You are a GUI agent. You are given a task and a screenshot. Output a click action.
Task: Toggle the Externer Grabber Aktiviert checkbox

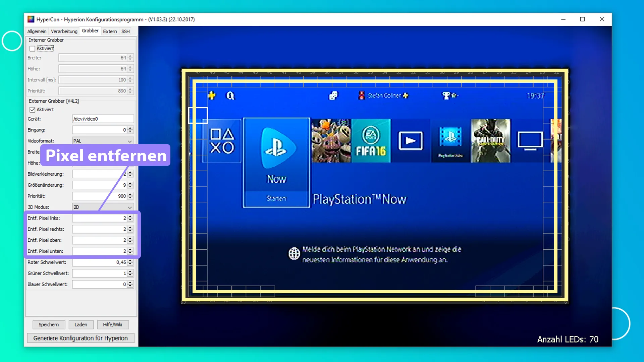(32, 110)
